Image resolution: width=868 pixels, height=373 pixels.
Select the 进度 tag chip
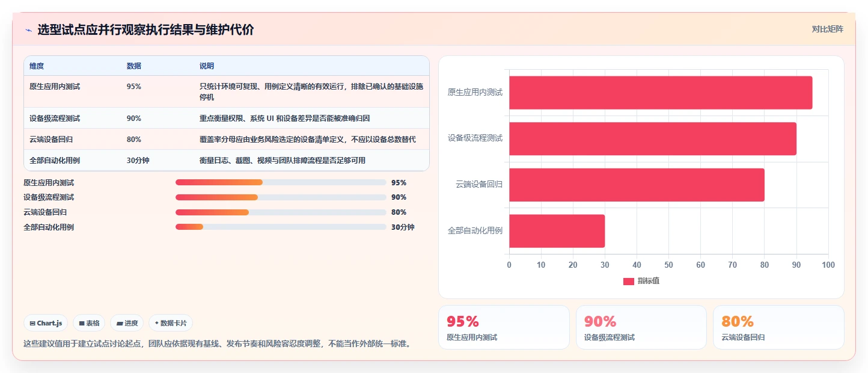tap(127, 323)
